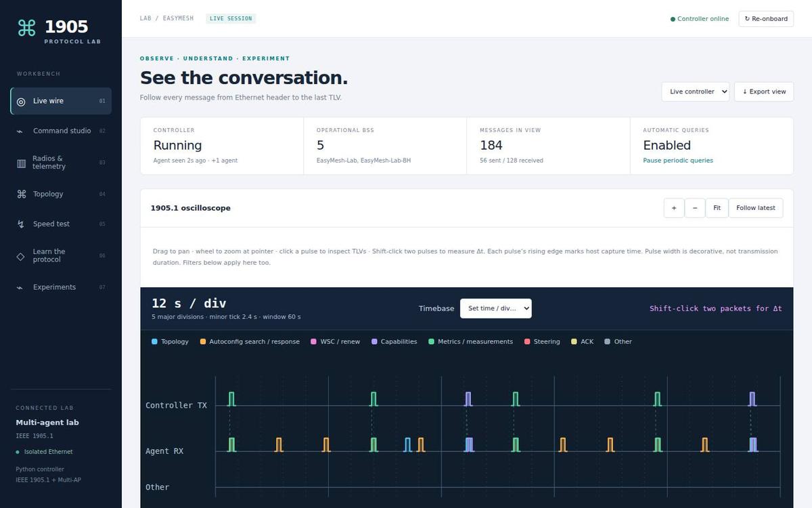Click the Export view button

click(764, 91)
